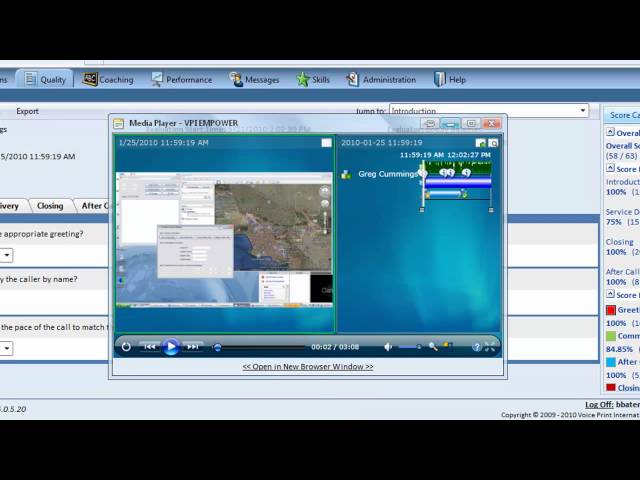Click the Log Off link

(x=599, y=404)
